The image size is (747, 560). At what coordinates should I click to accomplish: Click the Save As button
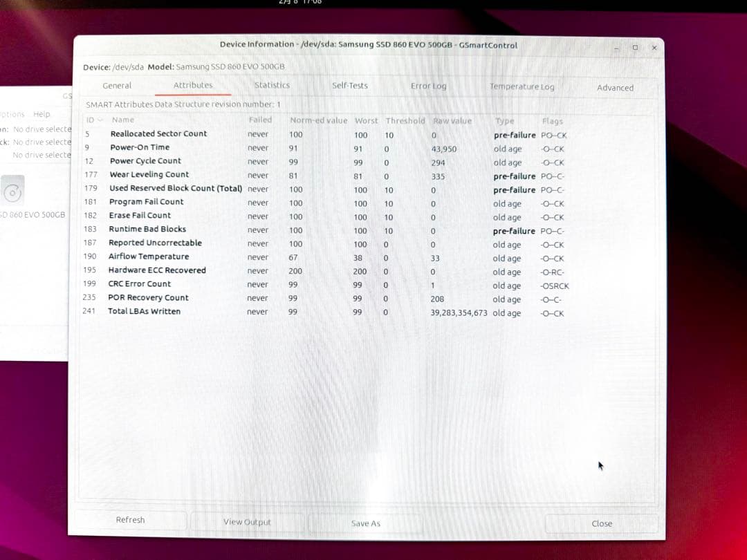tap(366, 523)
